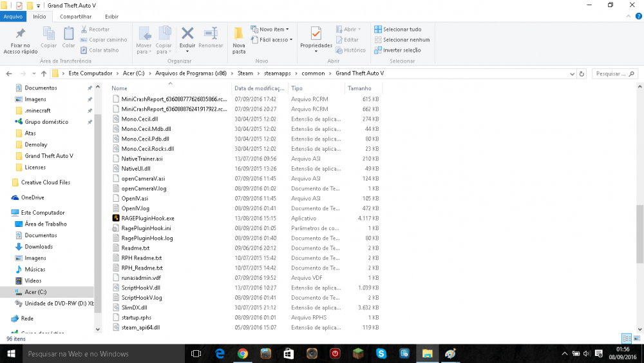Viewport: 644px width, 363px height.
Task: Expand the Fácil acesso dropdown
Action: click(276, 39)
